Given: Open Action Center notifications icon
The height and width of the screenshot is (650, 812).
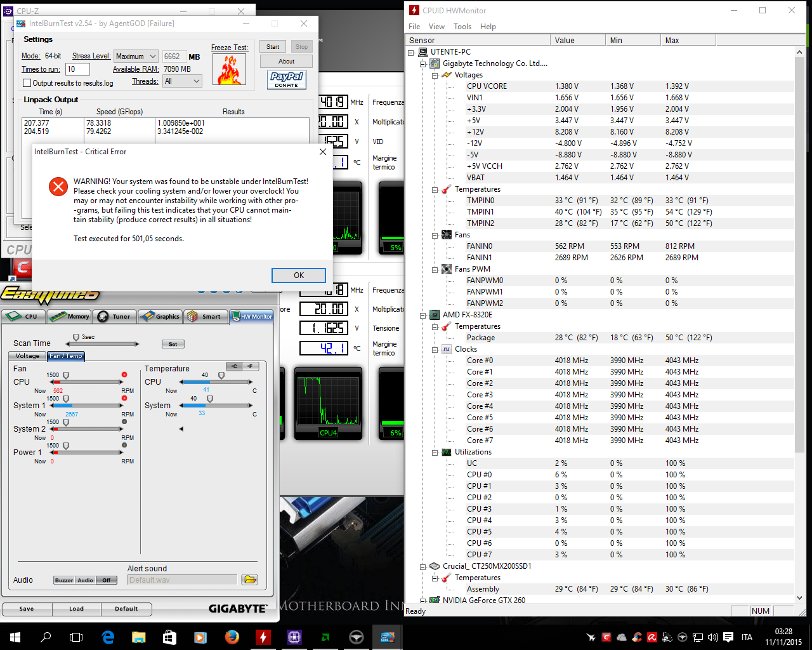Looking at the screenshot, I should [x=728, y=637].
